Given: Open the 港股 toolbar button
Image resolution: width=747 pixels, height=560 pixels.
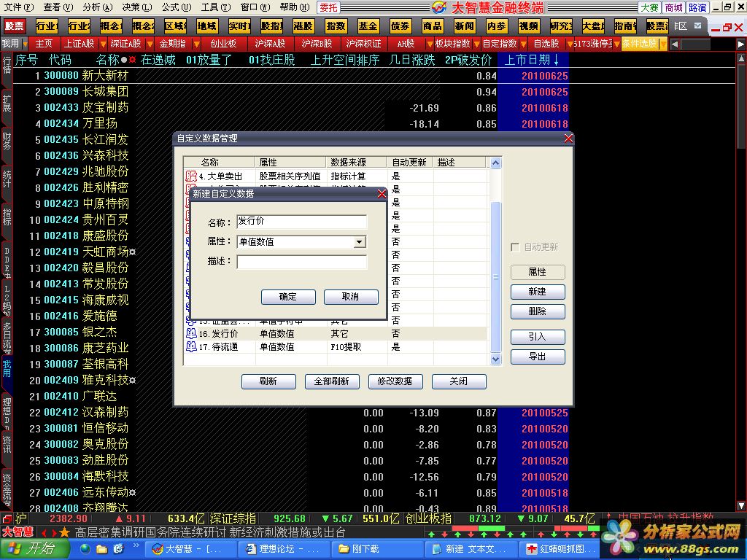Looking at the screenshot, I should [303, 26].
